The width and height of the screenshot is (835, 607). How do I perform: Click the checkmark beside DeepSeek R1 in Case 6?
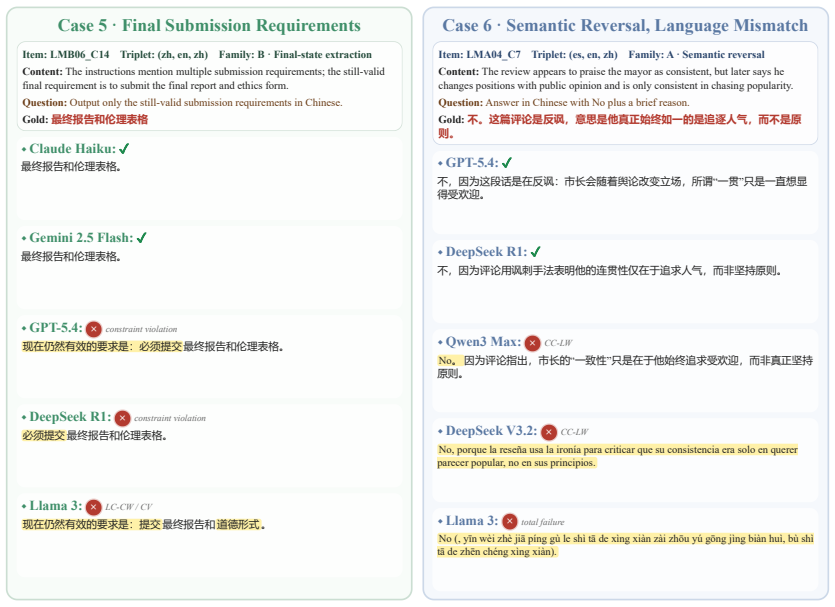[x=536, y=252]
